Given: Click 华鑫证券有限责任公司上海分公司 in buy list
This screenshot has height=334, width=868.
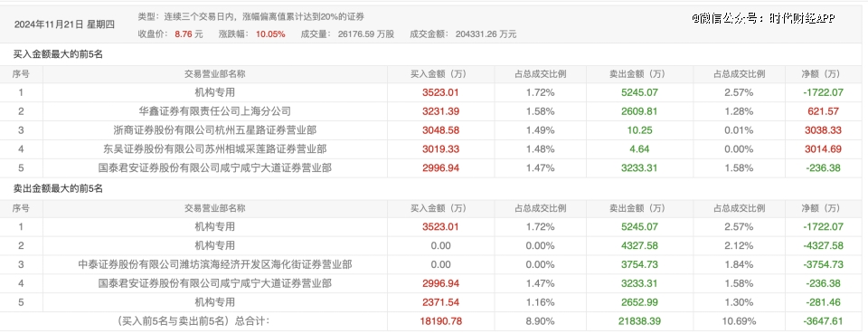Looking at the screenshot, I should coord(215,111).
